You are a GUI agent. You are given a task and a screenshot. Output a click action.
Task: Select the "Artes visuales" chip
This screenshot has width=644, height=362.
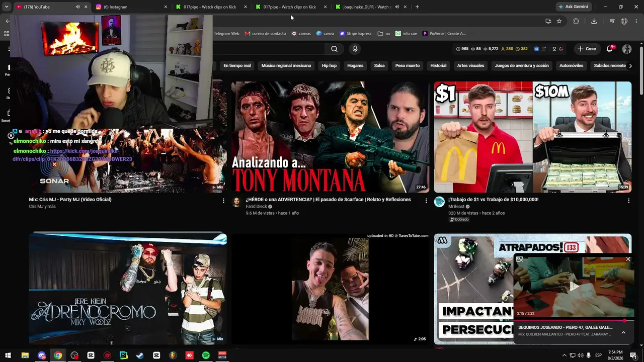[470, 65]
